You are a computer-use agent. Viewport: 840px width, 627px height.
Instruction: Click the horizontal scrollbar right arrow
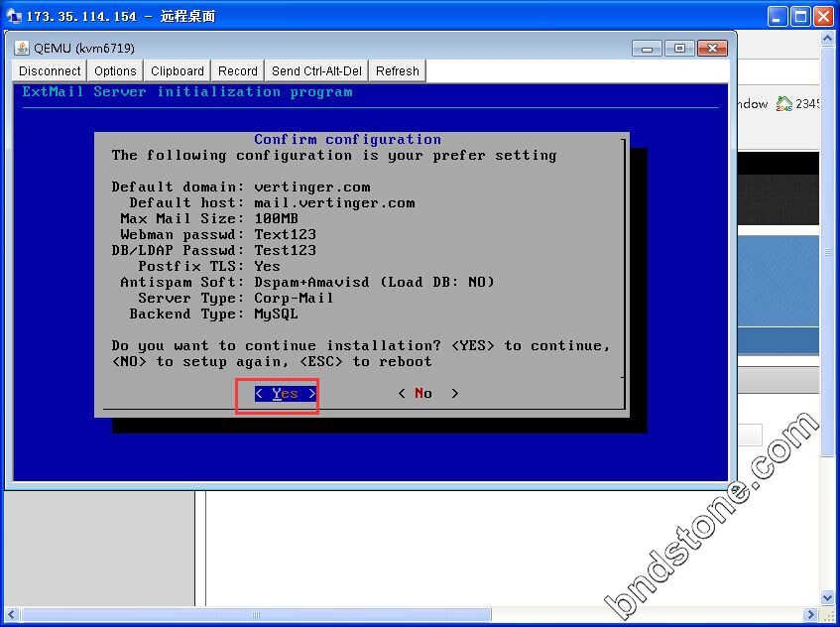(811, 614)
